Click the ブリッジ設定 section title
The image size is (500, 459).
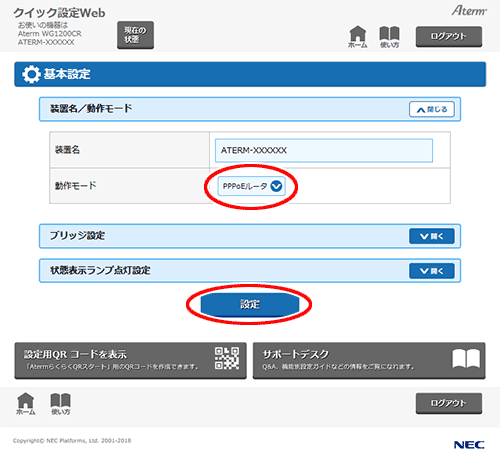77,236
